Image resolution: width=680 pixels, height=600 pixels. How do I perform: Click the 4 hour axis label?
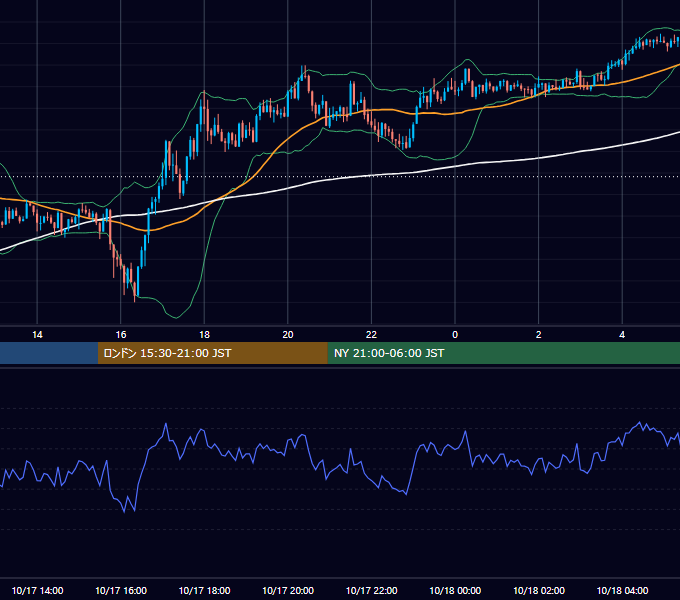pos(622,335)
